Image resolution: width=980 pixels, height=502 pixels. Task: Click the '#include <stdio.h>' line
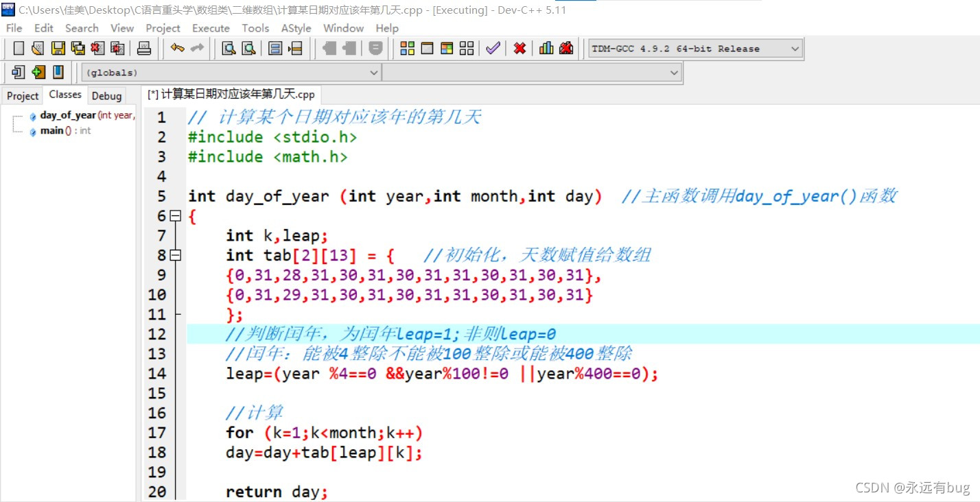coord(273,137)
